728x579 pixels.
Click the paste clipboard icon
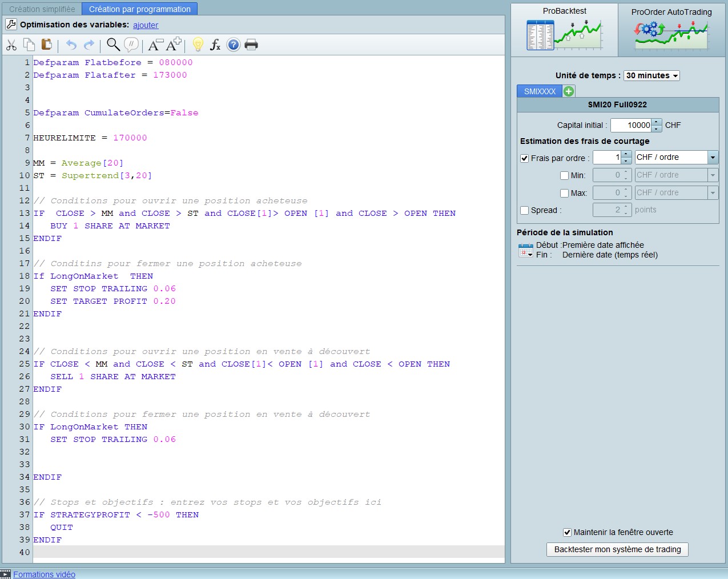point(47,45)
